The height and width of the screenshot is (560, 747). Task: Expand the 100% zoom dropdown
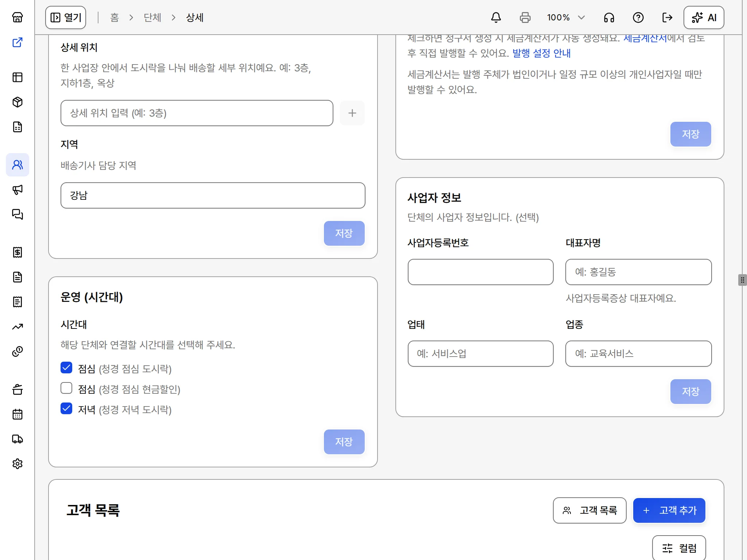point(566,17)
